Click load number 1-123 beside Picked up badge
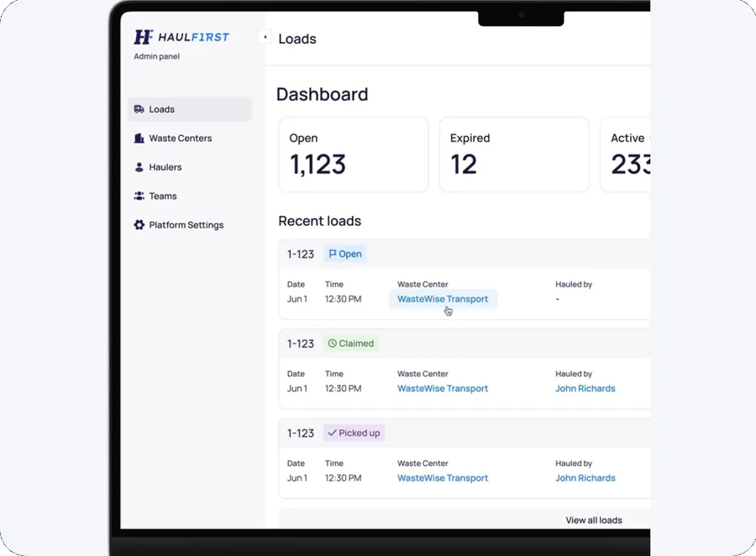The image size is (756, 556). pyautogui.click(x=301, y=433)
